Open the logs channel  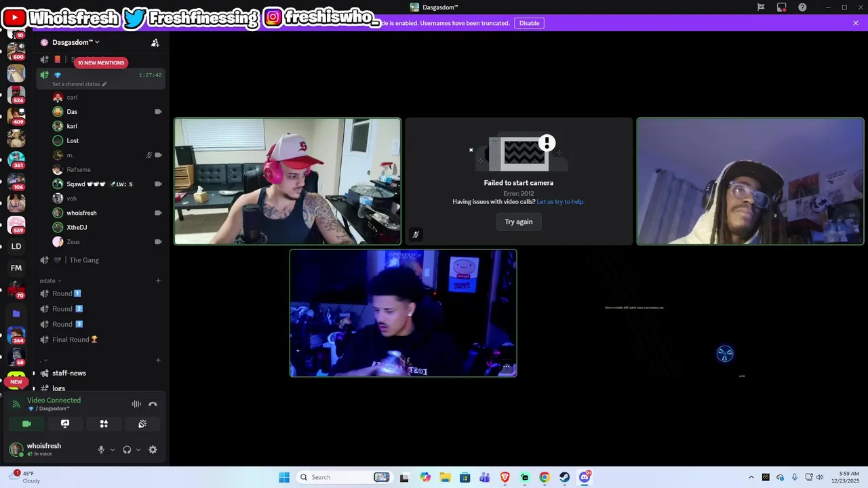pos(100,388)
